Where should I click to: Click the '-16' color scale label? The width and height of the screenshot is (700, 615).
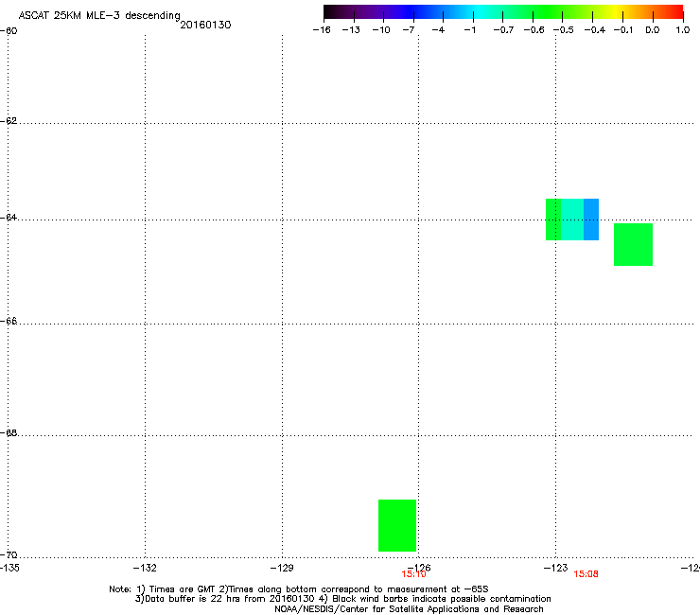[322, 30]
